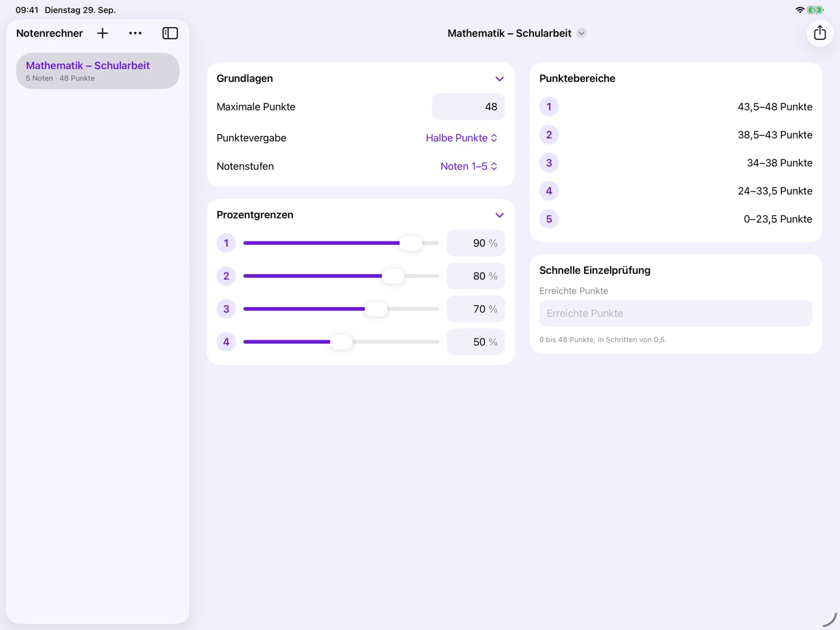Edit the 70 % field for grade 3
The width and height of the screenshot is (840, 630).
click(x=476, y=309)
